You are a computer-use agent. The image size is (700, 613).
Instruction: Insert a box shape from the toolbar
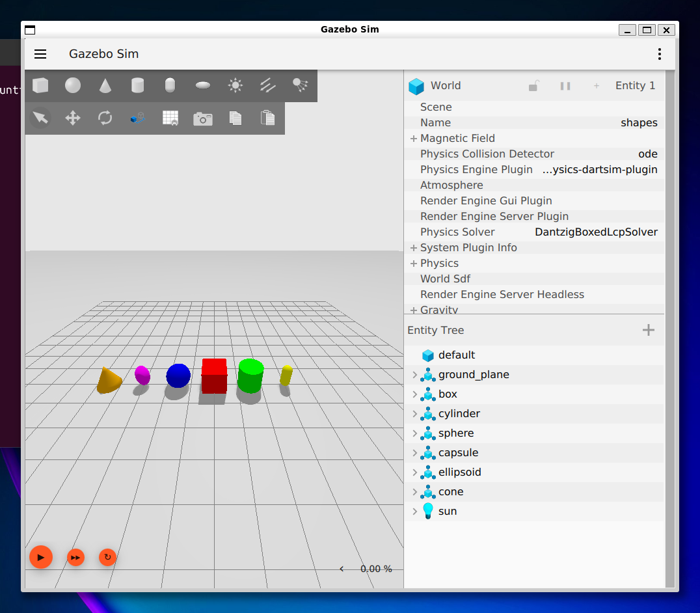(40, 85)
